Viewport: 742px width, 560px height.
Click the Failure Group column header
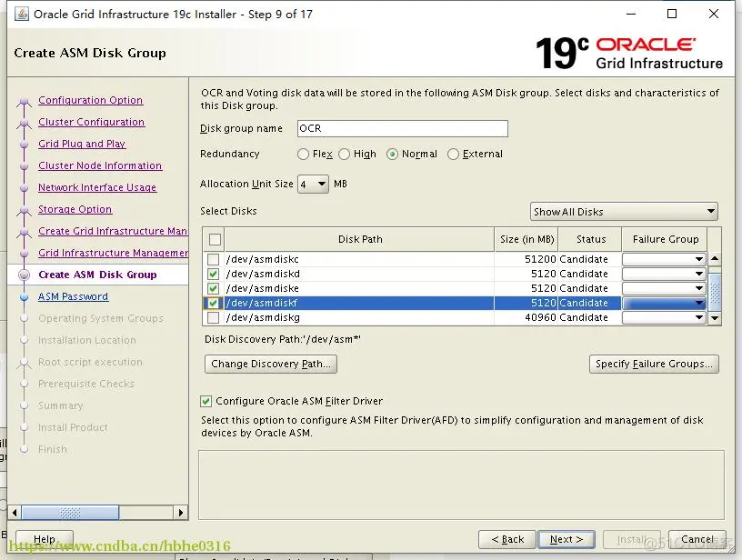(665, 239)
